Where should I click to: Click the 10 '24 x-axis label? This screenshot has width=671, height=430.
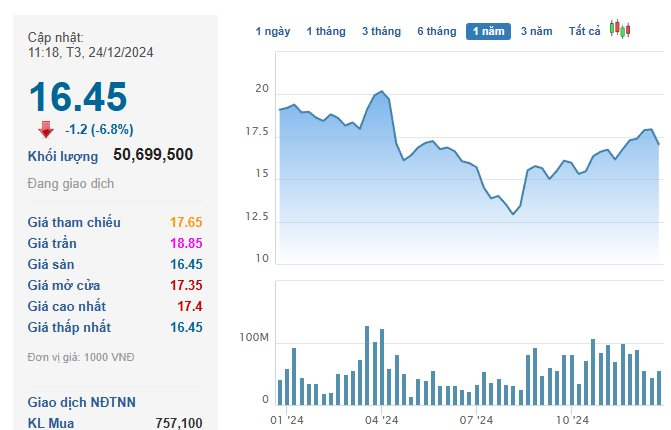(572, 420)
